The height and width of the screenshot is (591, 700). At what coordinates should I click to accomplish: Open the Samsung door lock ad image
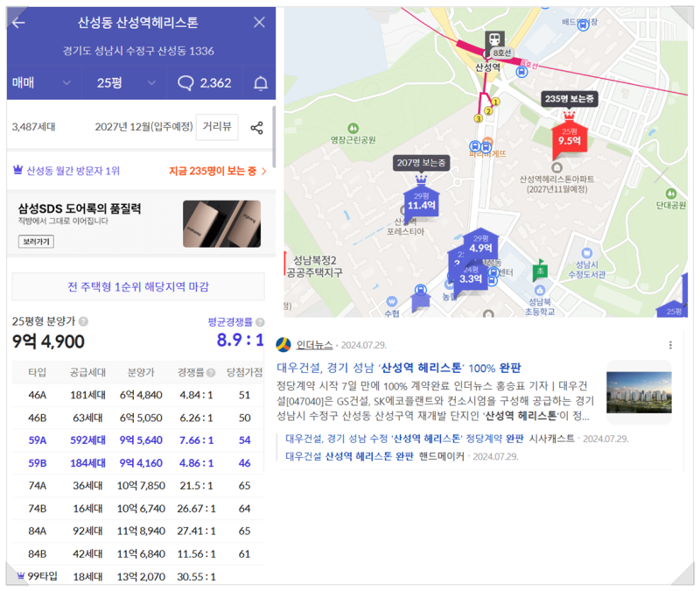tap(221, 224)
